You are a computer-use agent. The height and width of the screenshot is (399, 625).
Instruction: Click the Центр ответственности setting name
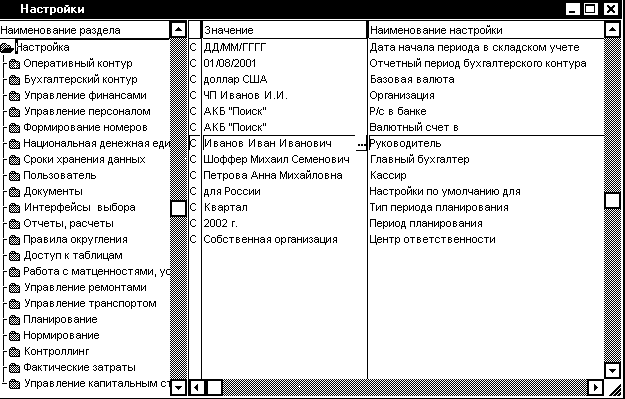(x=432, y=239)
